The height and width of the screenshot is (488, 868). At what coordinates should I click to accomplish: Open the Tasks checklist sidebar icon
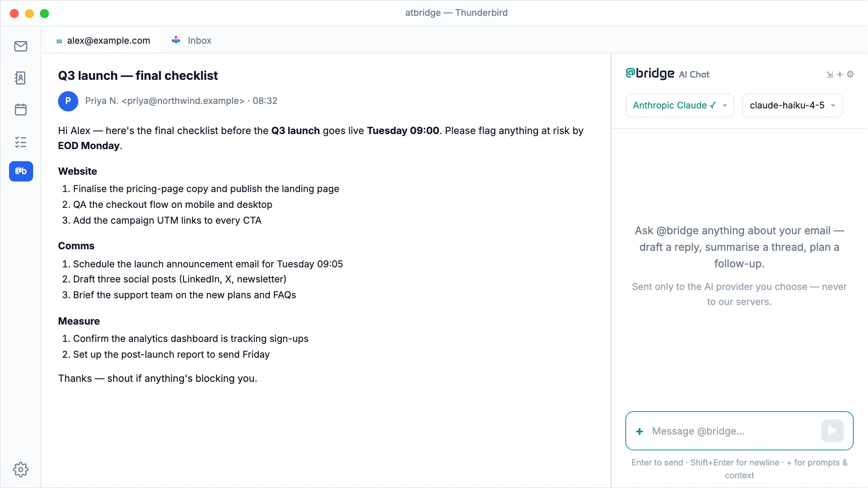point(21,142)
